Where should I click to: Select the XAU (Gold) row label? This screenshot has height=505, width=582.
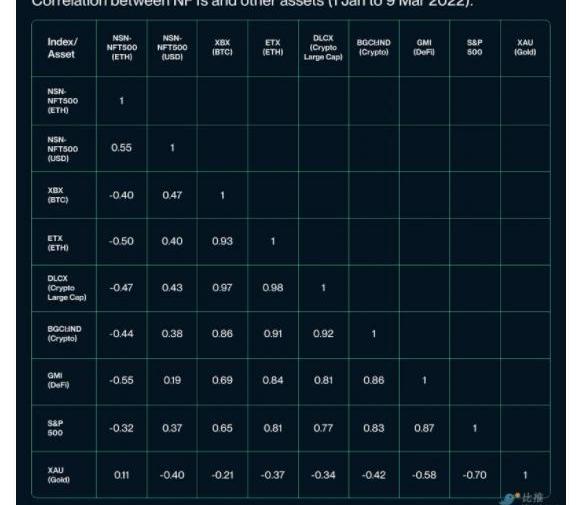(x=59, y=475)
